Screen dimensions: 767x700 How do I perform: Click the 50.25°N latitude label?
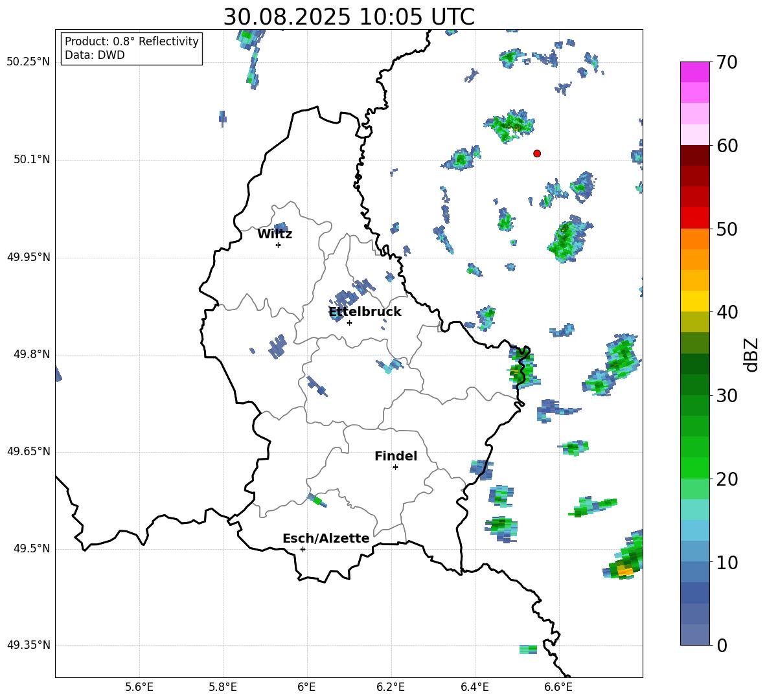[x=29, y=62]
